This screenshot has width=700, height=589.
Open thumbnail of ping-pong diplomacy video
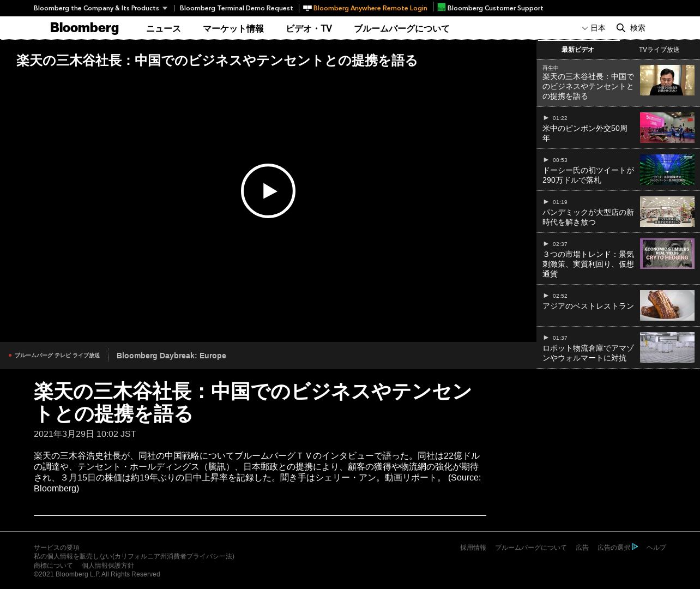[x=667, y=128]
